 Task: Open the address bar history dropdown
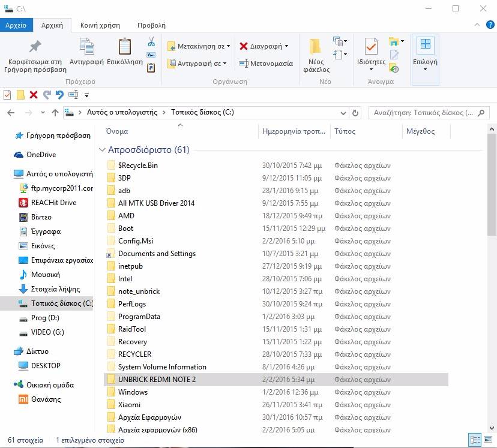pos(343,113)
